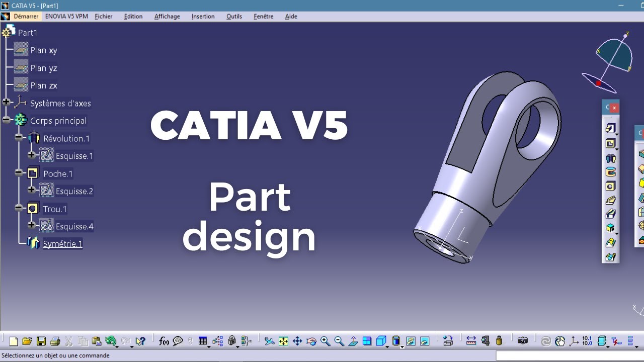Screen dimensions: 644x362
Task: Click the Paste icon in the bottom toolbar
Action: pyautogui.click(x=97, y=341)
